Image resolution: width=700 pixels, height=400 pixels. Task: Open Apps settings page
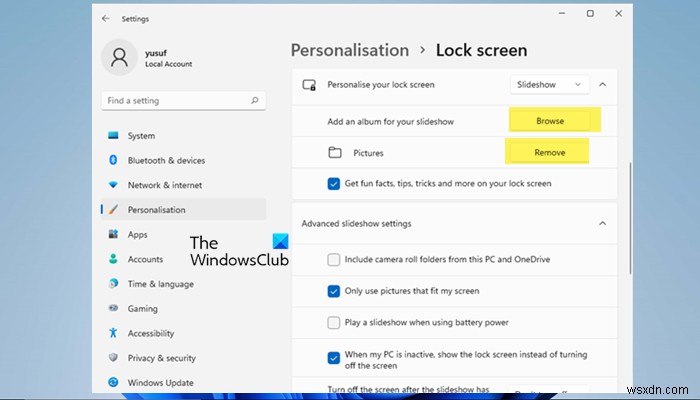click(x=183, y=234)
